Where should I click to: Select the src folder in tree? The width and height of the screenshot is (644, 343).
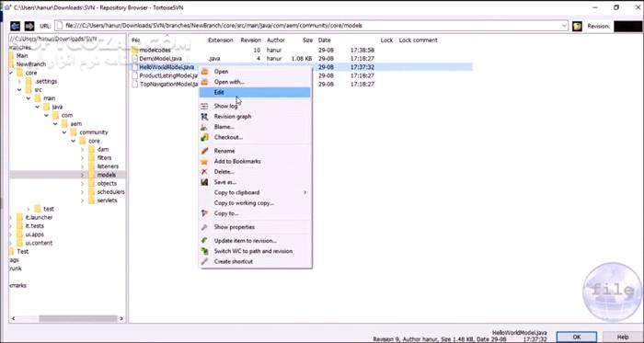pyautogui.click(x=39, y=90)
